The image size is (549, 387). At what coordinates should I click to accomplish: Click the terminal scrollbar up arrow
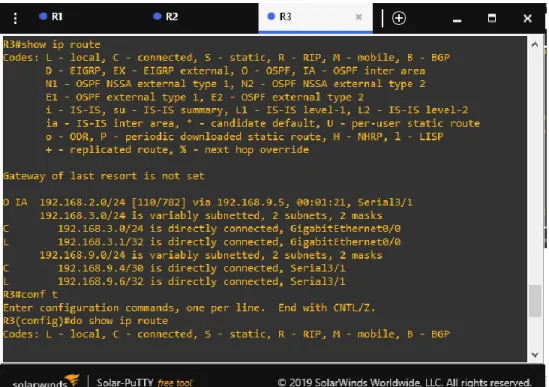point(535,44)
